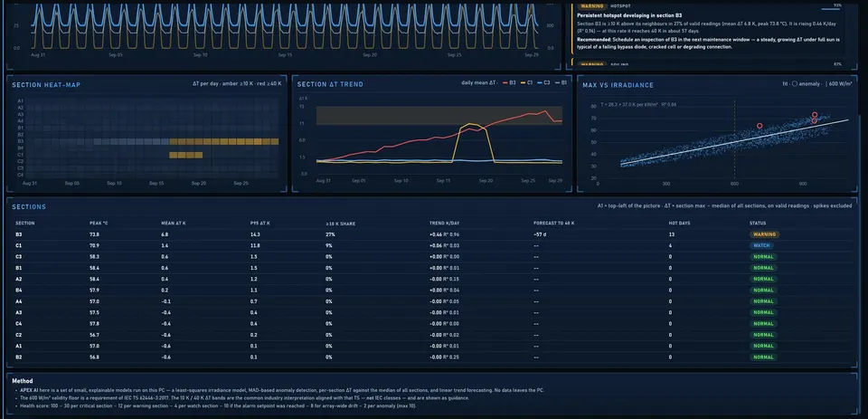Click the NORMAL badge in the B2 row
This screenshot has width=868, height=419.
click(763, 357)
